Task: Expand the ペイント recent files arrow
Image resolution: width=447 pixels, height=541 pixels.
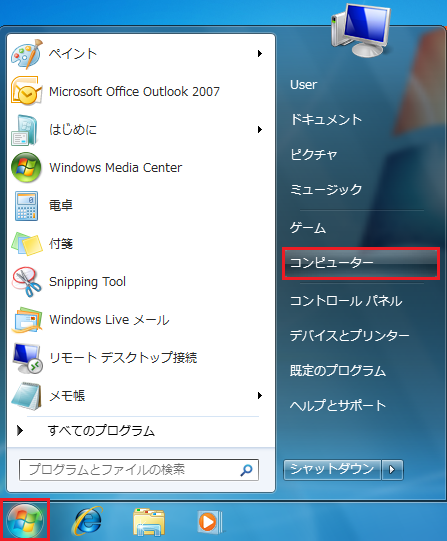Action: pyautogui.click(x=260, y=53)
